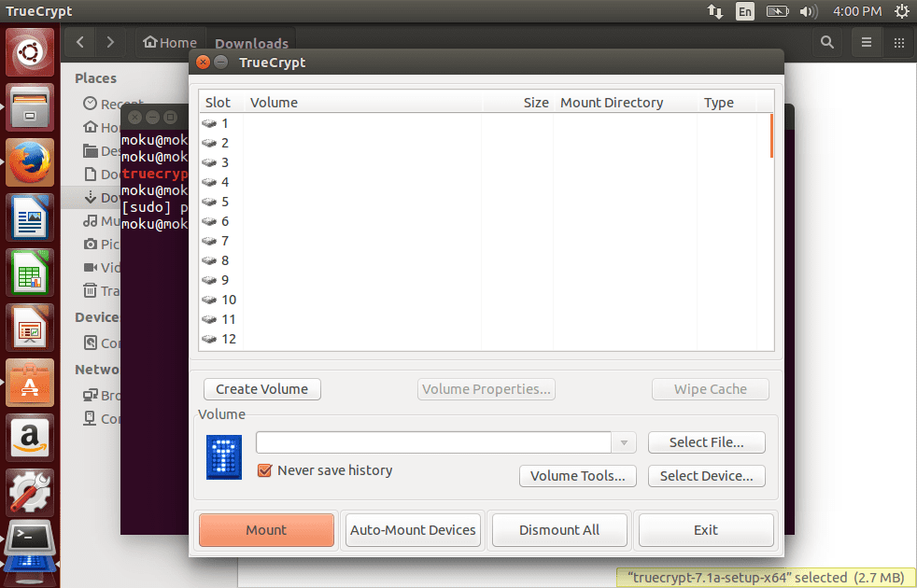917x588 pixels.
Task: Select drive icon for slot 7
Action: click(x=209, y=241)
